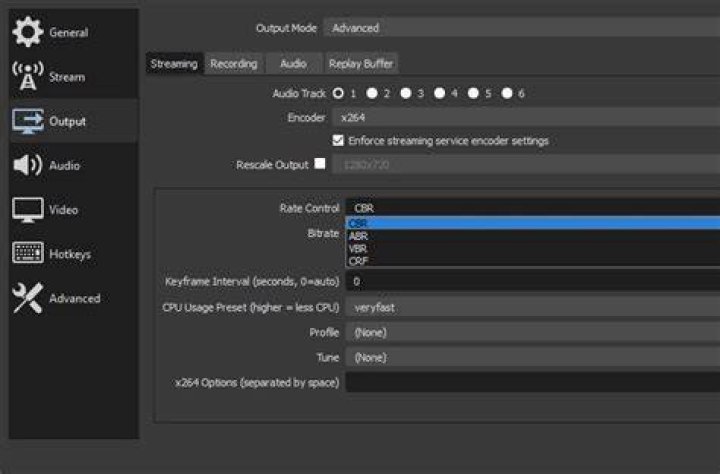Open the Output Mode dropdown

click(522, 28)
